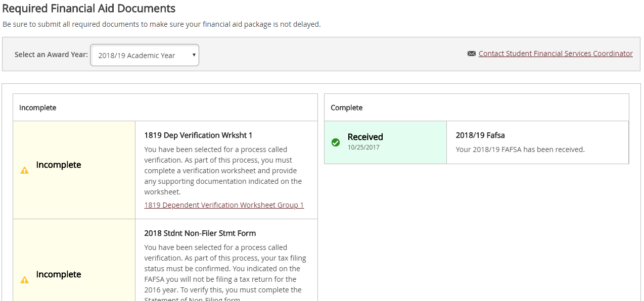Click the Complete section header
The width and height of the screenshot is (644, 301).
tap(346, 108)
